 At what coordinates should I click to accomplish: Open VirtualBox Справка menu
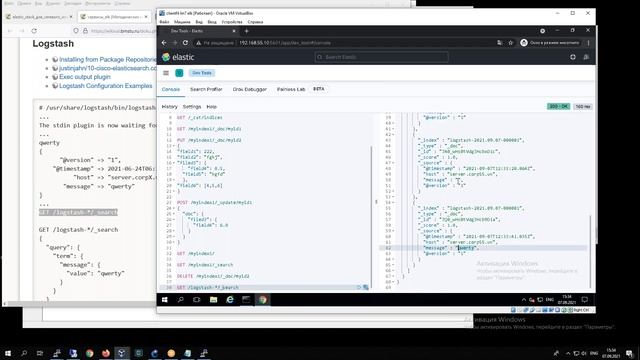[255, 22]
